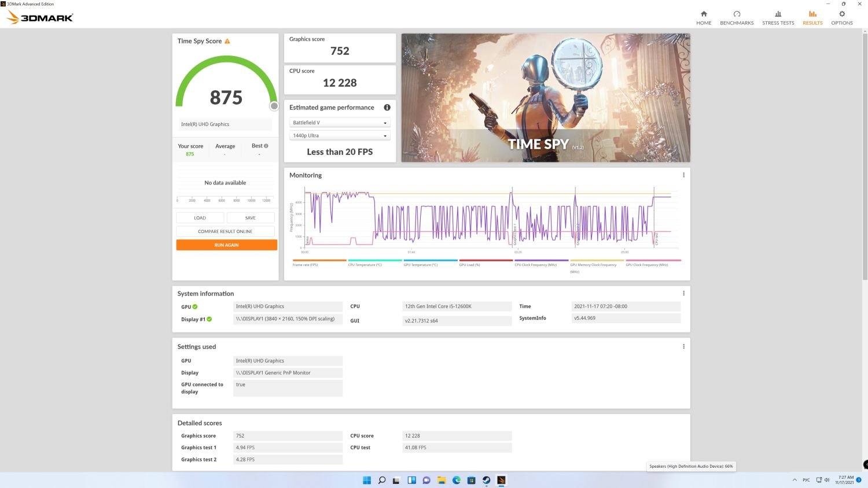Click the Time value 2021-11-17 07:20 -08:00
This screenshot has width=868, height=488.
point(626,306)
